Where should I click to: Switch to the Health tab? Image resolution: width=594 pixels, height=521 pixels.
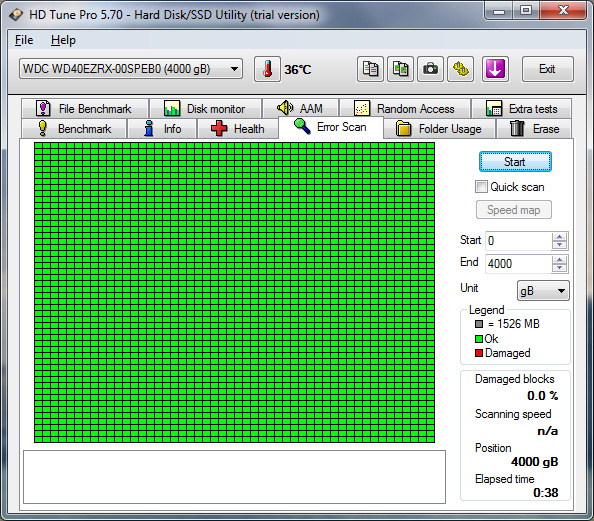[238, 129]
